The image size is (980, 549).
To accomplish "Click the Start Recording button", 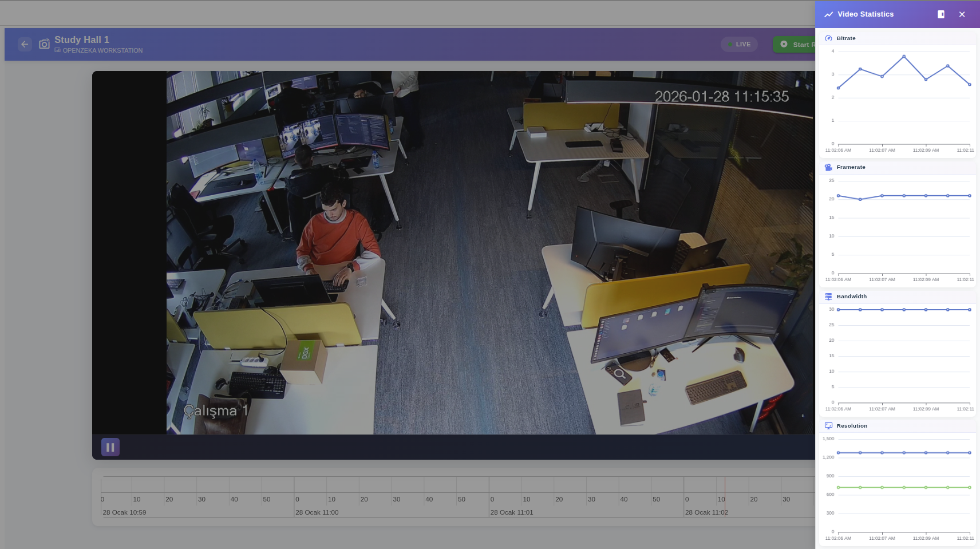I will coord(796,44).
